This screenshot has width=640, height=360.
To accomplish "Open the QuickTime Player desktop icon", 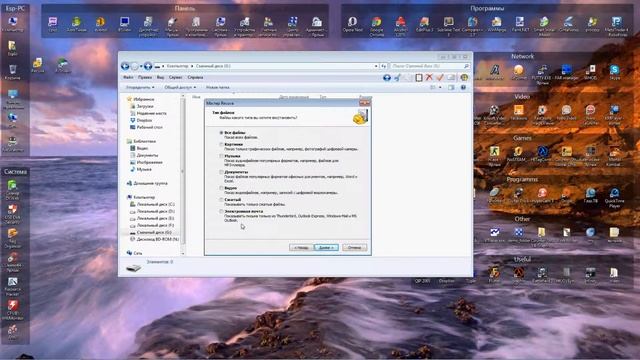I will click(614, 197).
